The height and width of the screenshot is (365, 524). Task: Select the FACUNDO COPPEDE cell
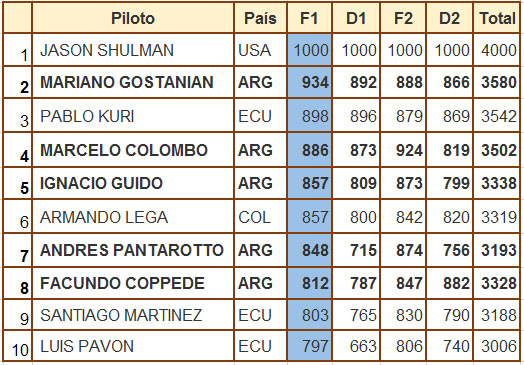tap(133, 283)
